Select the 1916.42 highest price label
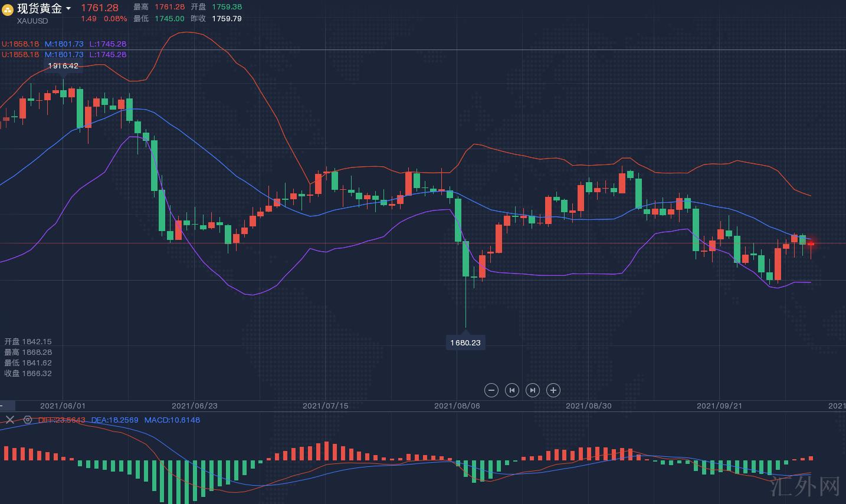 63,66
